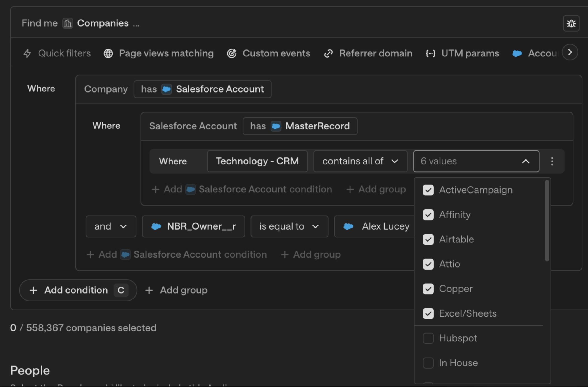The width and height of the screenshot is (588, 387).
Task: Click the Add condition button
Action: tap(78, 290)
